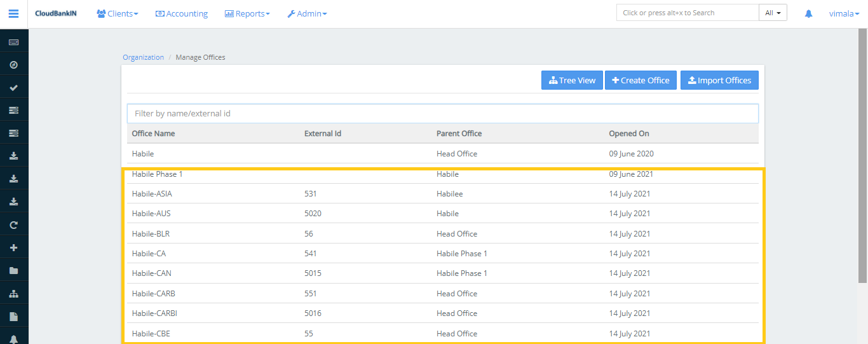Open the notifications bell next to vimala
This screenshot has height=344, width=868.
click(x=808, y=13)
